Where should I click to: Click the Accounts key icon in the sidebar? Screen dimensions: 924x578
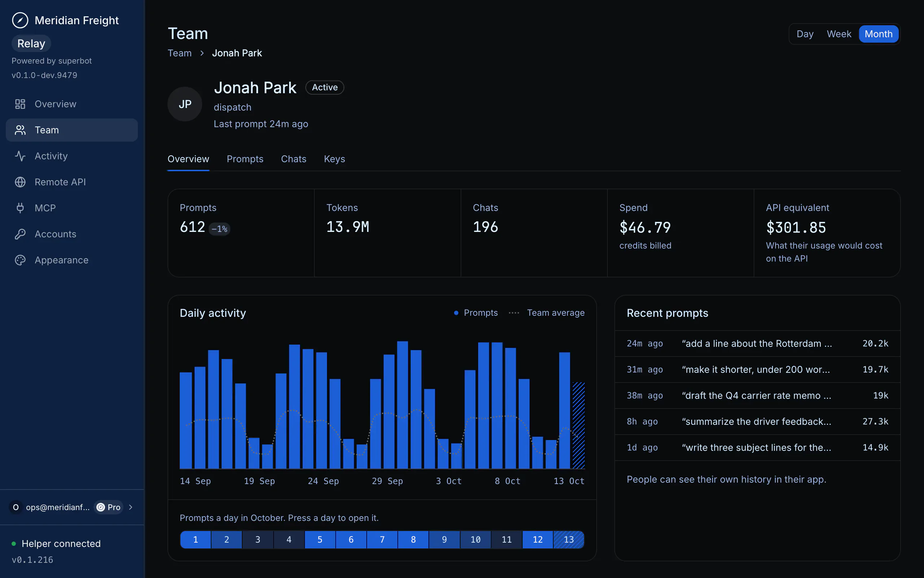(20, 234)
